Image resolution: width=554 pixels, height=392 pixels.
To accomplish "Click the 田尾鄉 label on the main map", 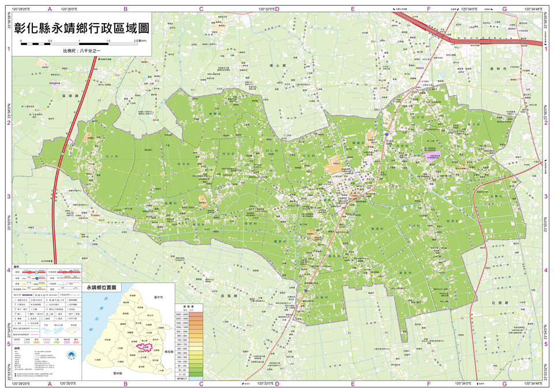I will (229, 296).
